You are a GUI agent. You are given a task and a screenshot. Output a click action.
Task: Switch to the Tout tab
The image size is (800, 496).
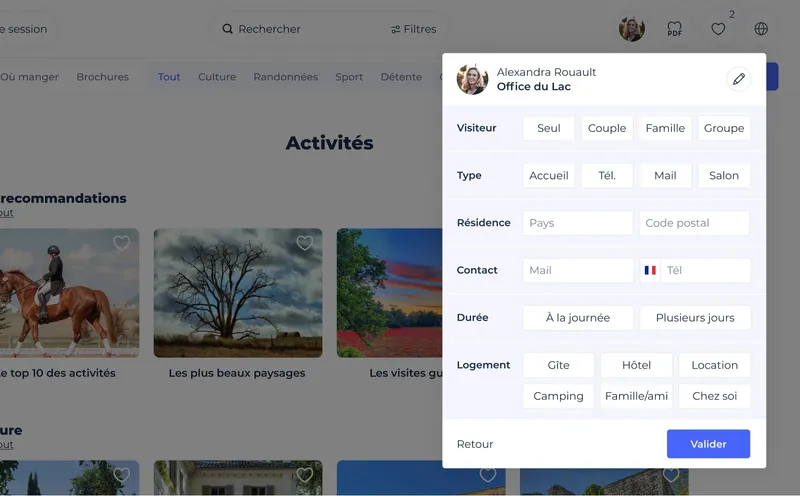pyautogui.click(x=169, y=77)
